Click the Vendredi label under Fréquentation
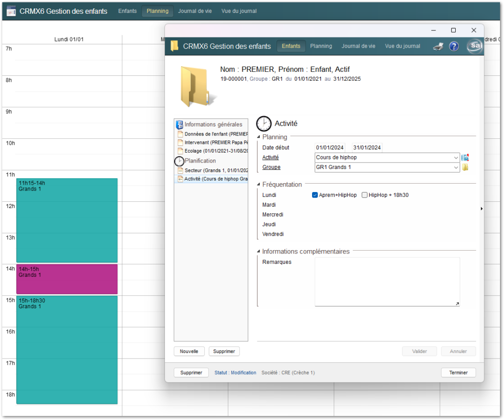Image resolution: width=504 pixels, height=420 pixels. (273, 234)
